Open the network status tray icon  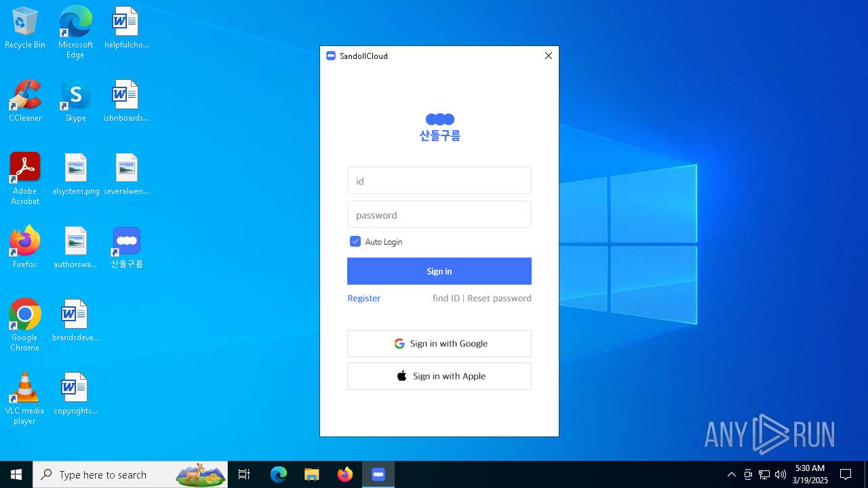coord(764,474)
